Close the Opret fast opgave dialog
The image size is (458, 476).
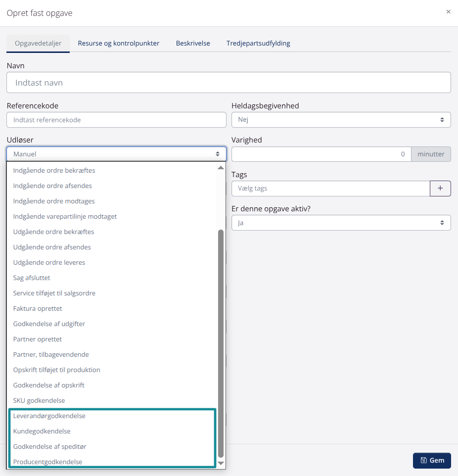coord(448,12)
